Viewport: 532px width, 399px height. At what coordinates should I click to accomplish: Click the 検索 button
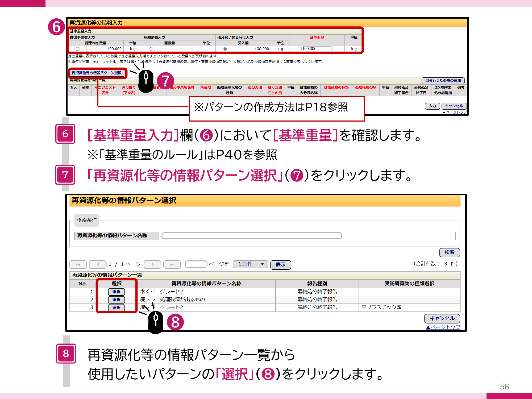pyautogui.click(x=450, y=252)
